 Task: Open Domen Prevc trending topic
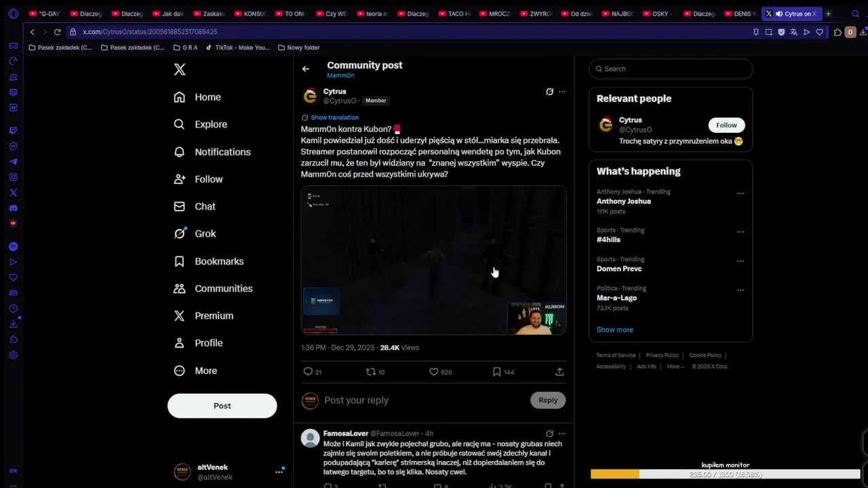coord(619,269)
